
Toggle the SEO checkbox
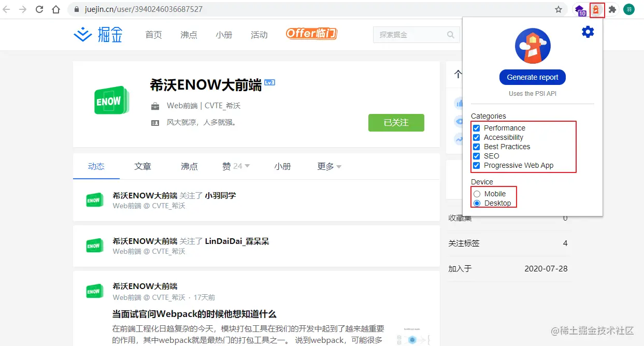coord(477,156)
